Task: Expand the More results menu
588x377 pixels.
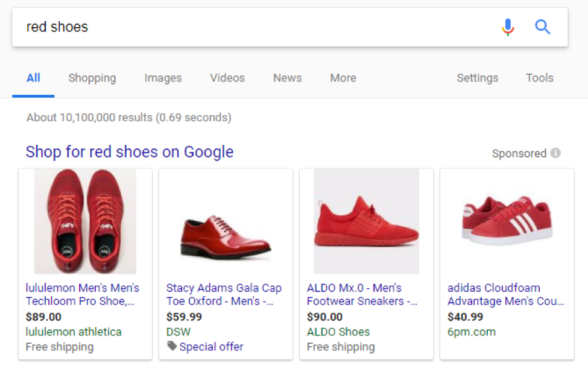Action: (x=343, y=78)
